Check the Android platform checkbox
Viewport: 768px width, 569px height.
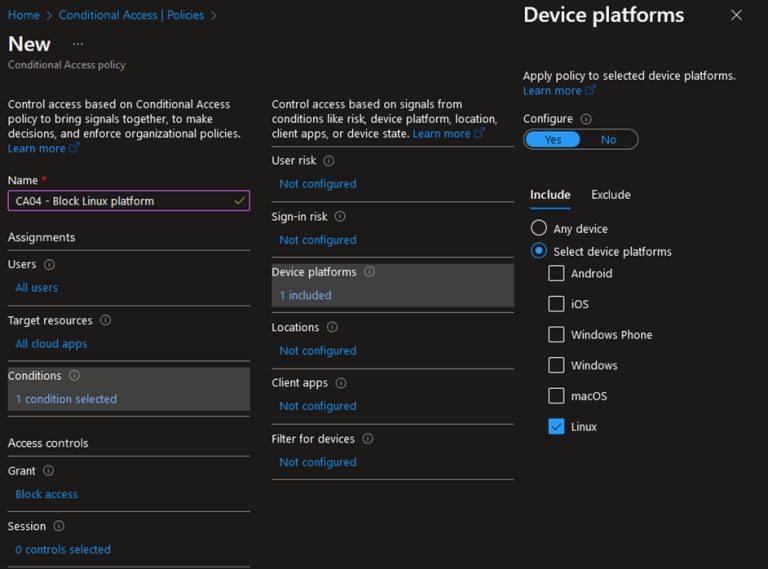point(556,273)
